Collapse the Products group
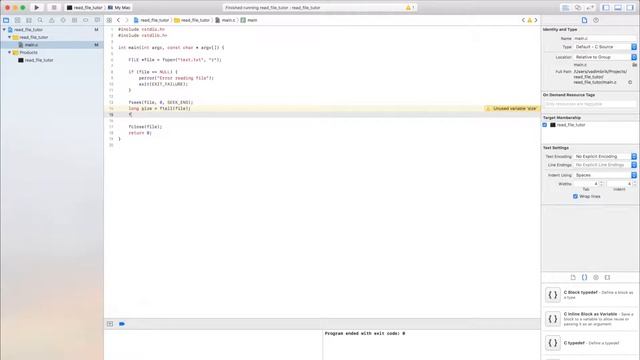This screenshot has height=360, width=640. [9, 53]
